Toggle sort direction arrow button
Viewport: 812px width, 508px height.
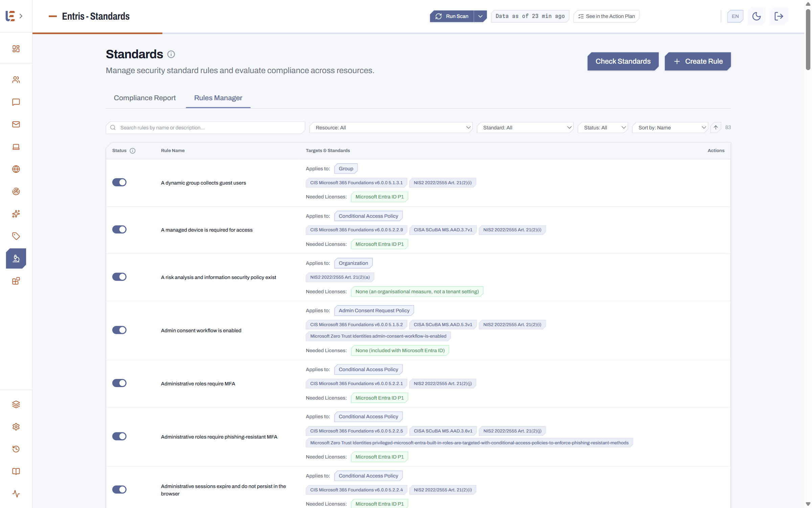point(716,128)
